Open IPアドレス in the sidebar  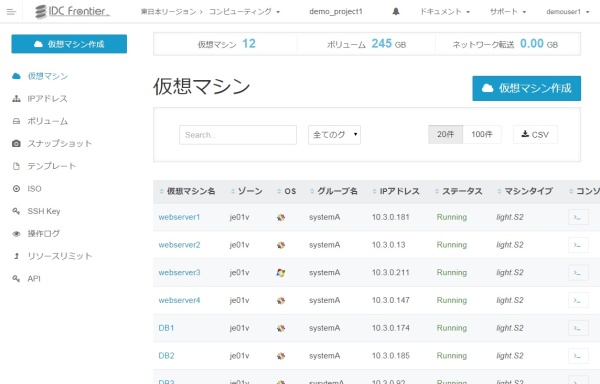click(x=47, y=99)
